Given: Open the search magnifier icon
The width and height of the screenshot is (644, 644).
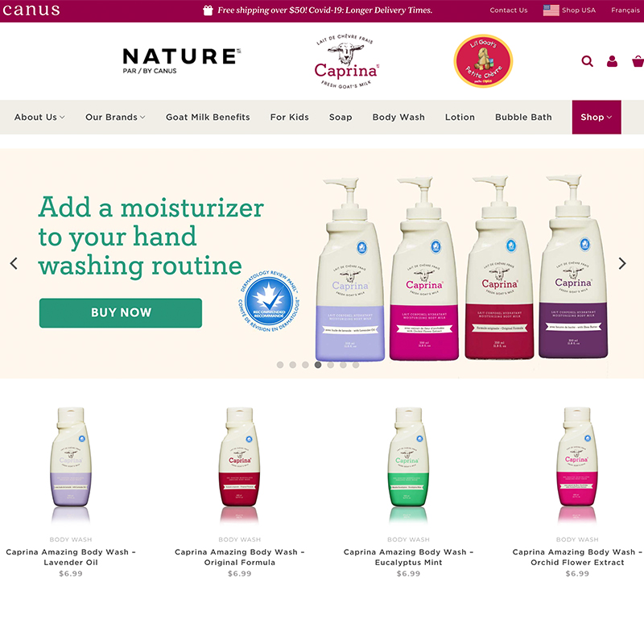Looking at the screenshot, I should (x=588, y=61).
